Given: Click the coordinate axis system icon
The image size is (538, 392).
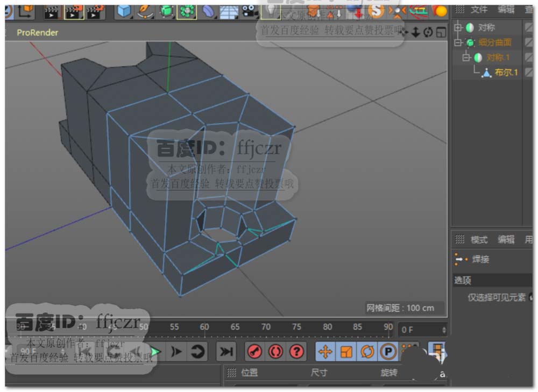Looking at the screenshot, I should click(25, 11).
